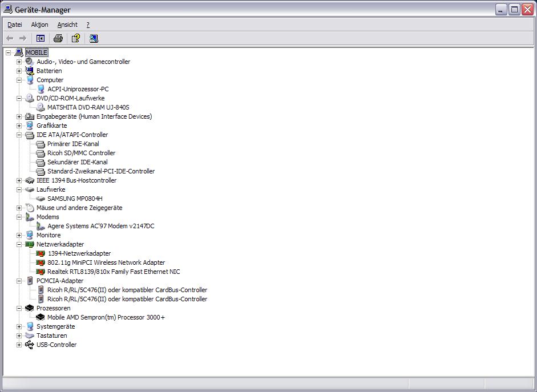Expand the Monitore category

point(19,235)
